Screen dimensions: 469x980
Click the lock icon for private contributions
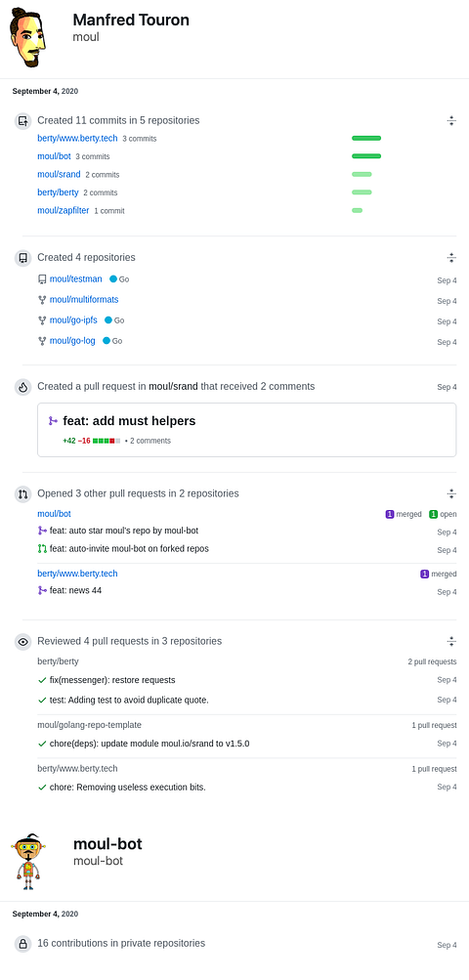point(23,944)
